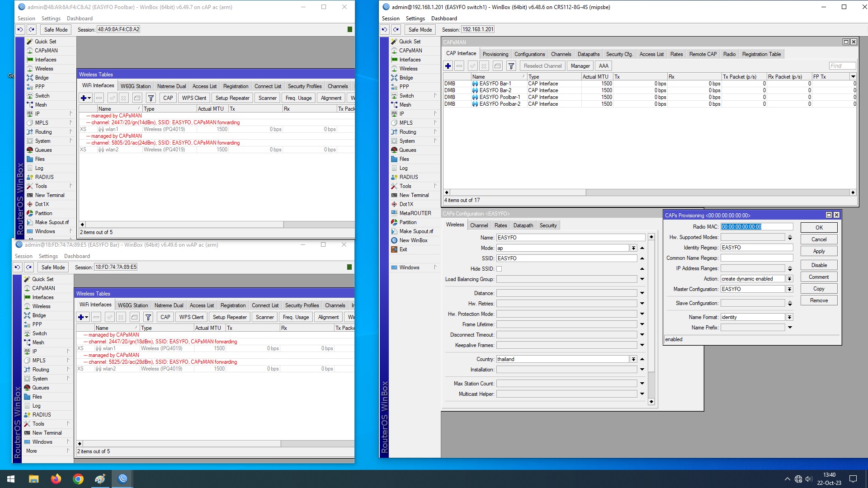This screenshot has width=868, height=488.
Task: Open Master Configuration dropdown showing EASYFO
Action: pos(789,289)
